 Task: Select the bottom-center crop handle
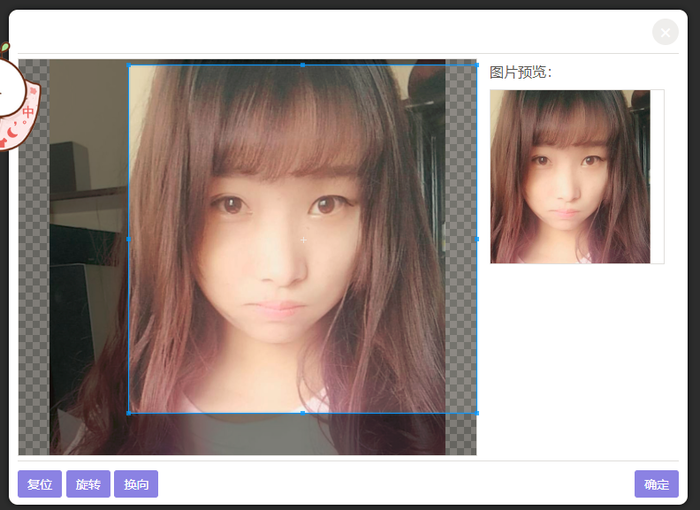click(303, 414)
